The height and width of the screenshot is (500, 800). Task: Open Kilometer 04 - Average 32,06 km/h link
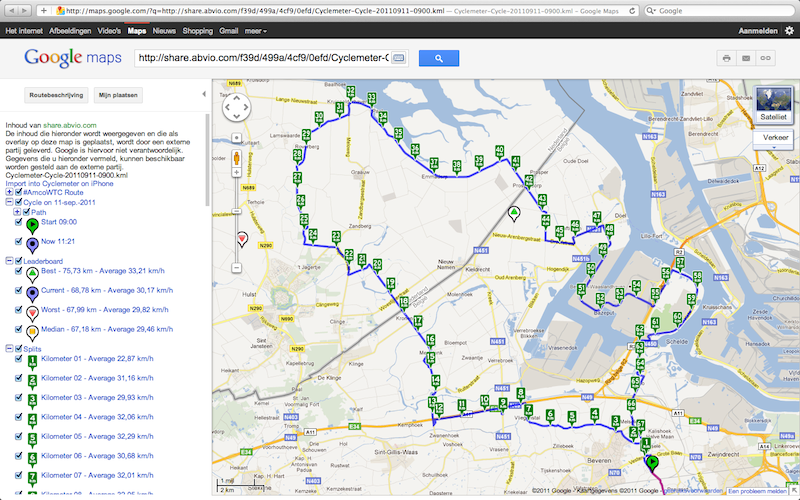pos(97,417)
